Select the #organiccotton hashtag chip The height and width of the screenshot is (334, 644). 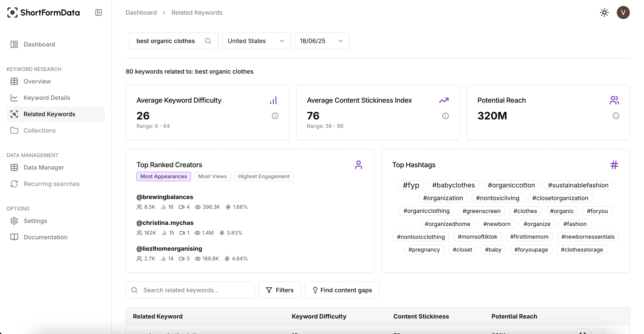511,185
